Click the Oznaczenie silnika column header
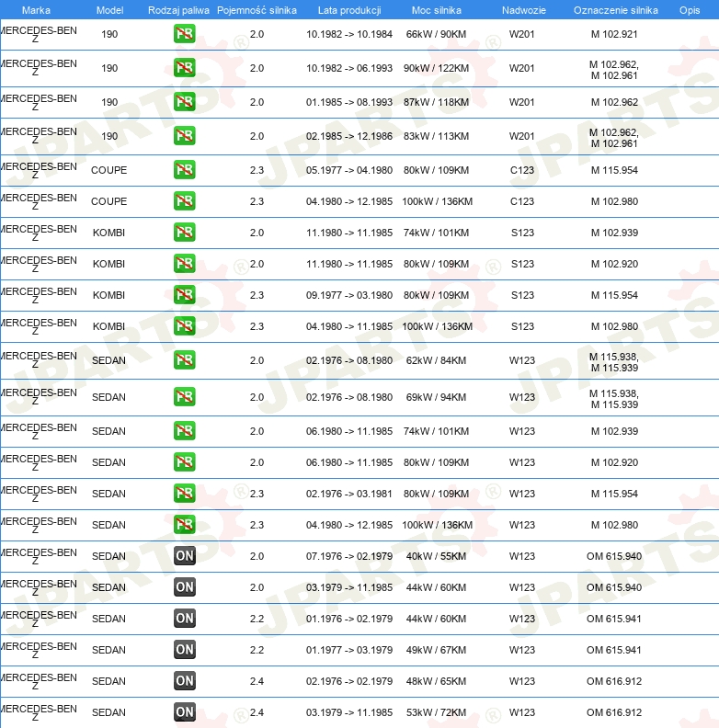 coord(616,10)
